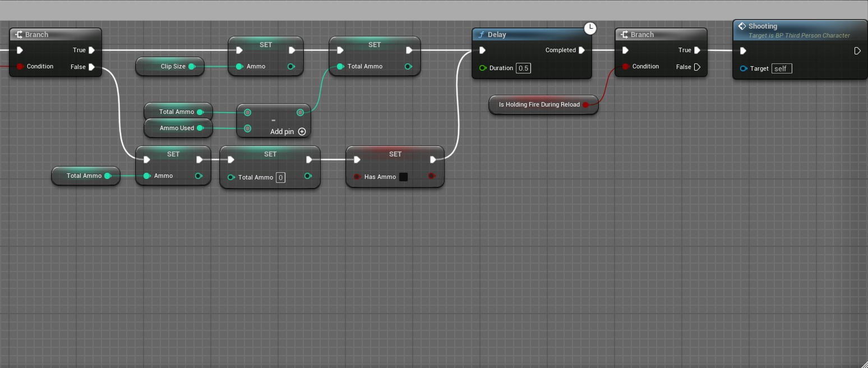Click the Delay node clock icon
Image resolution: width=868 pixels, height=368 pixels.
coord(590,28)
